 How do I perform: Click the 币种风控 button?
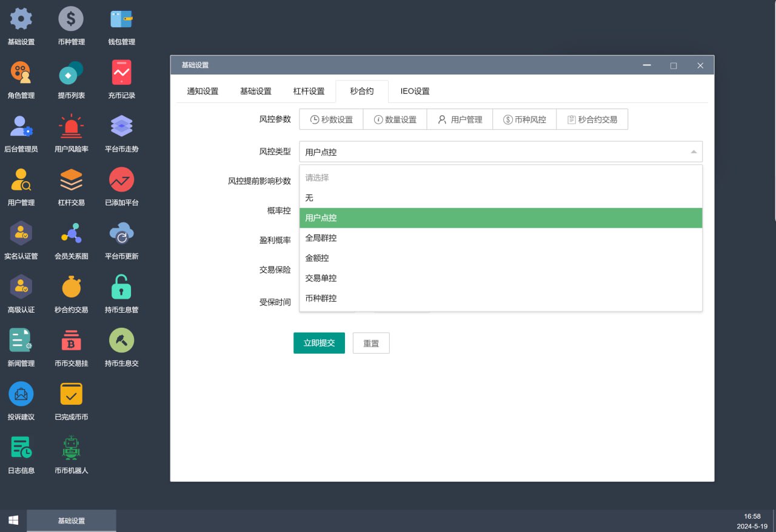525,119
